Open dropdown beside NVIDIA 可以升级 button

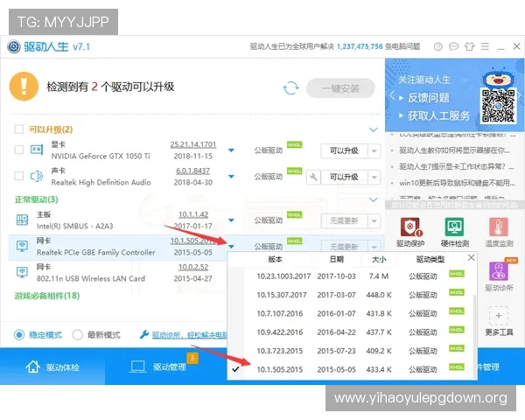[374, 151]
